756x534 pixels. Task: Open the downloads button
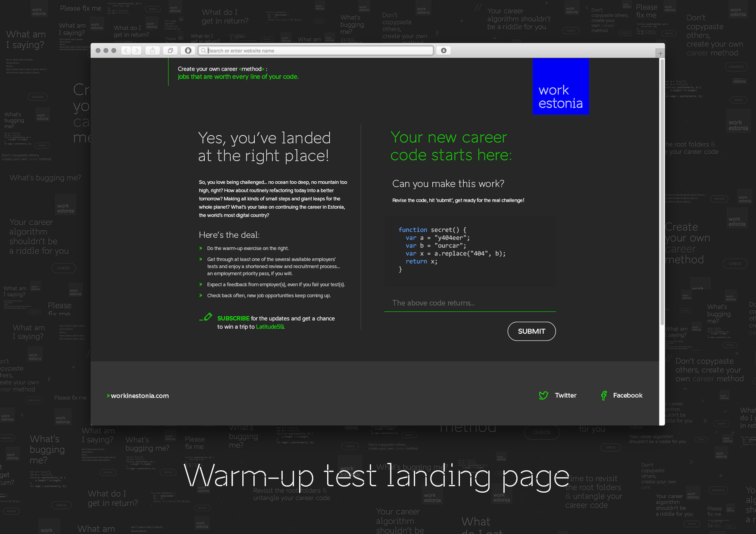(x=444, y=51)
